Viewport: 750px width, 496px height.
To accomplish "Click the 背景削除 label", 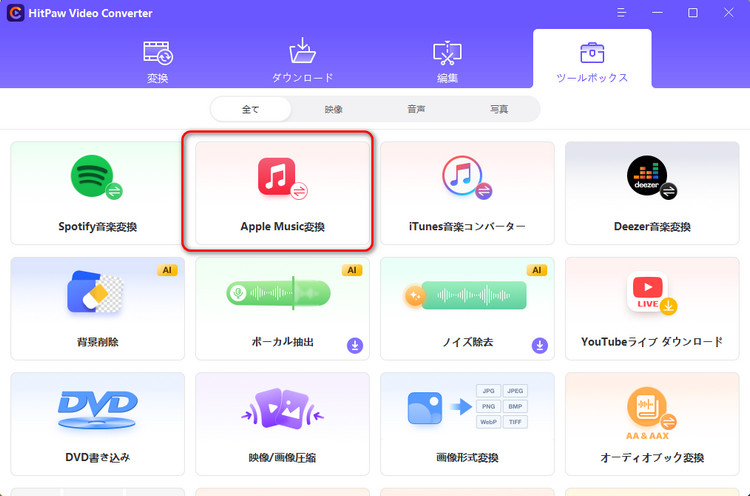I will [98, 342].
